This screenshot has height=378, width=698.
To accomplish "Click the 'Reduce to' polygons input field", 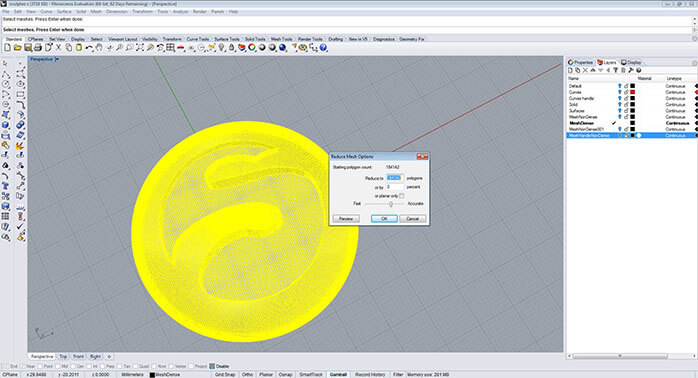I will click(395, 178).
